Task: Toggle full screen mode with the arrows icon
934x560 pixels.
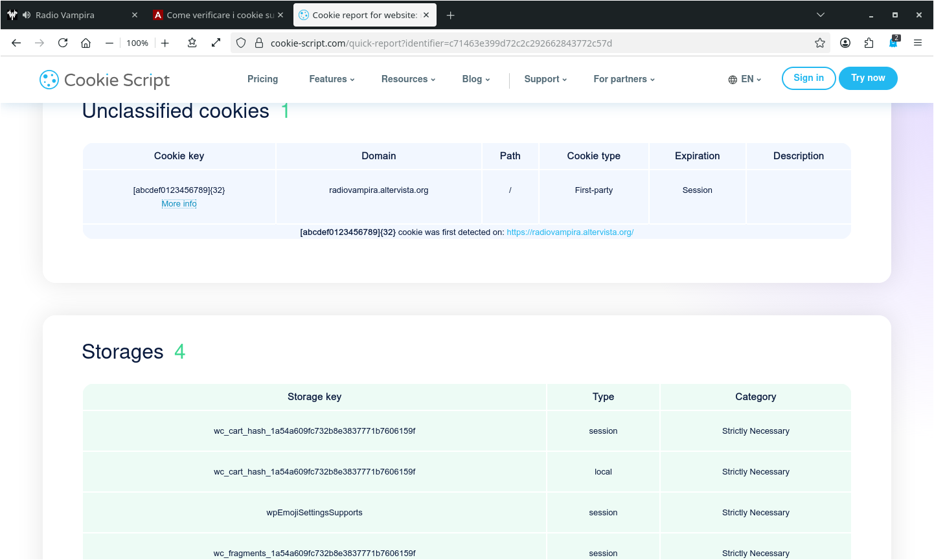Action: point(216,43)
